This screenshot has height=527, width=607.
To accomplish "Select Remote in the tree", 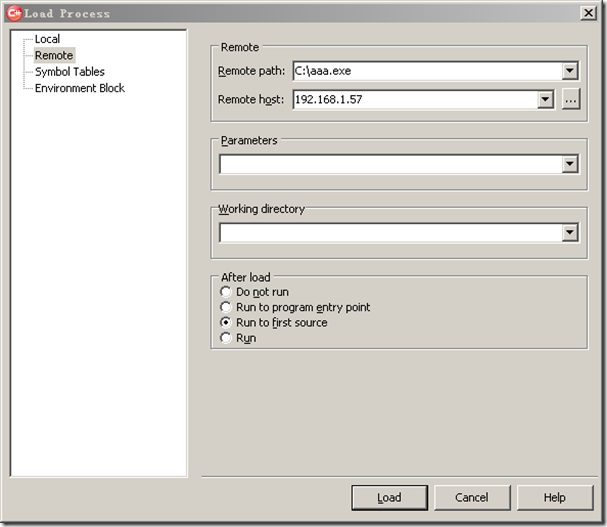I will (x=54, y=55).
